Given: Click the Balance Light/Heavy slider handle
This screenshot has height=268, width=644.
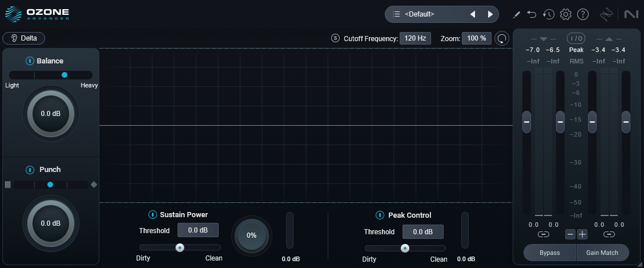Looking at the screenshot, I should pyautogui.click(x=65, y=75).
